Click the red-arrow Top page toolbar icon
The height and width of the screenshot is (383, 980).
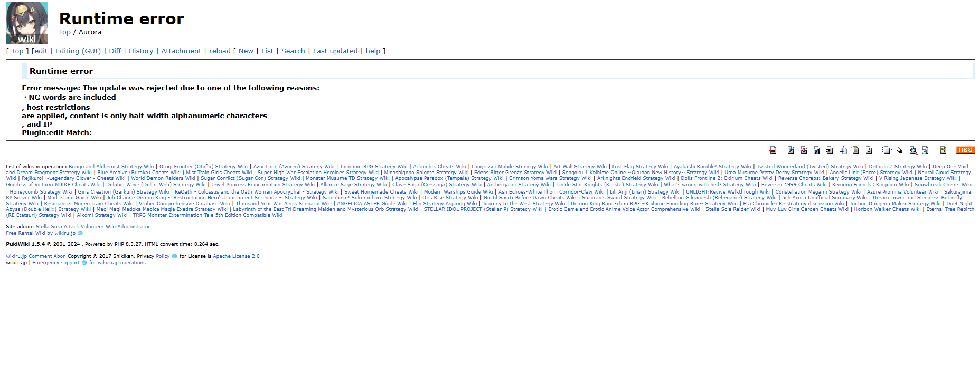point(773,150)
